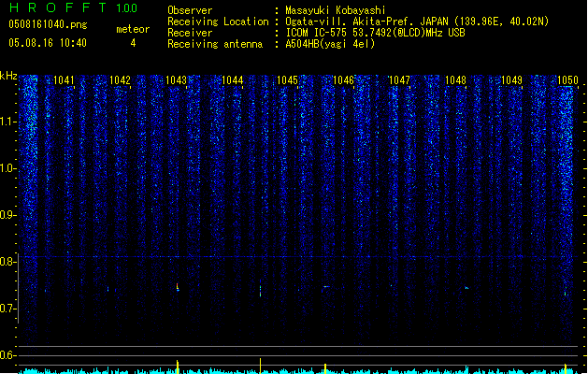Click the meteor echo between 1044 and 1045
588x374 pixels.
pyautogui.click(x=260, y=289)
